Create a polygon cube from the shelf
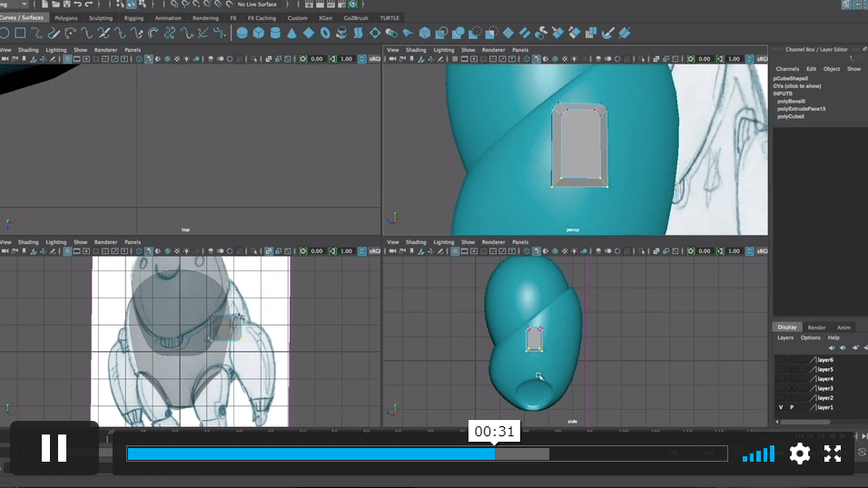The image size is (868, 488). 259,34
